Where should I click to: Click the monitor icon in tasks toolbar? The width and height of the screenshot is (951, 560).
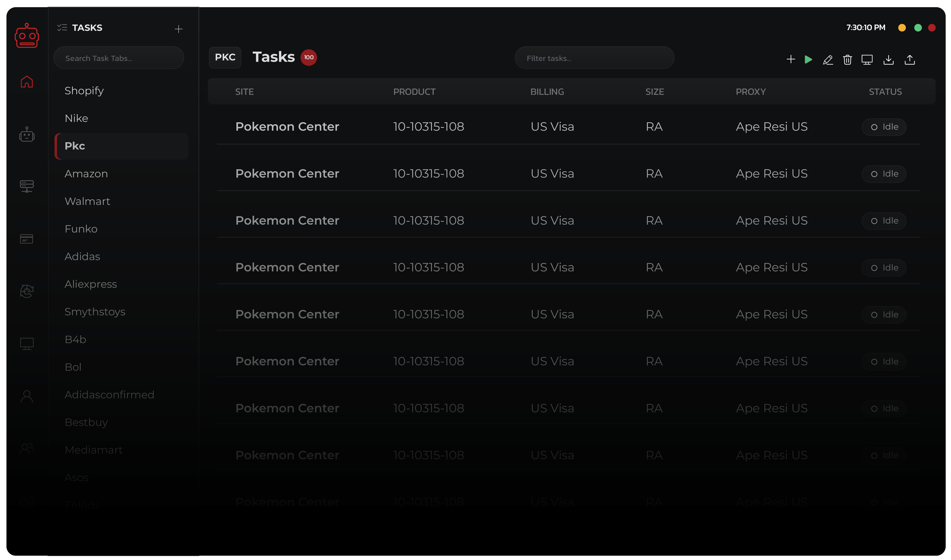pos(867,60)
